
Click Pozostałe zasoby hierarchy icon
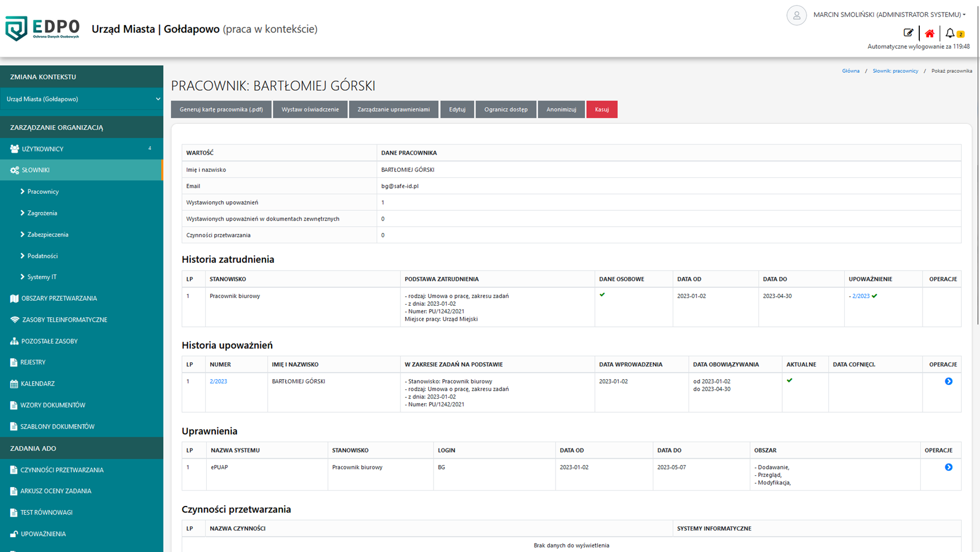pyautogui.click(x=14, y=341)
